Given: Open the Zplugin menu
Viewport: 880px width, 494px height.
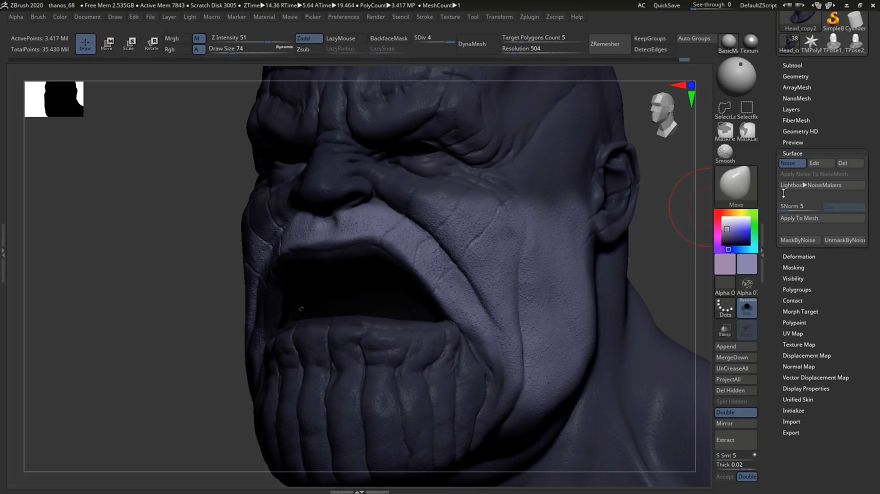Looking at the screenshot, I should pyautogui.click(x=529, y=17).
